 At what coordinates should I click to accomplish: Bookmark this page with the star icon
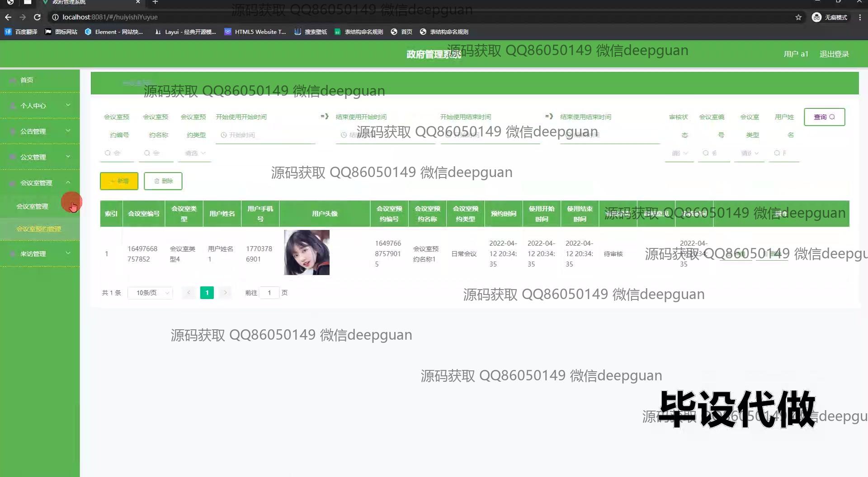pos(798,17)
